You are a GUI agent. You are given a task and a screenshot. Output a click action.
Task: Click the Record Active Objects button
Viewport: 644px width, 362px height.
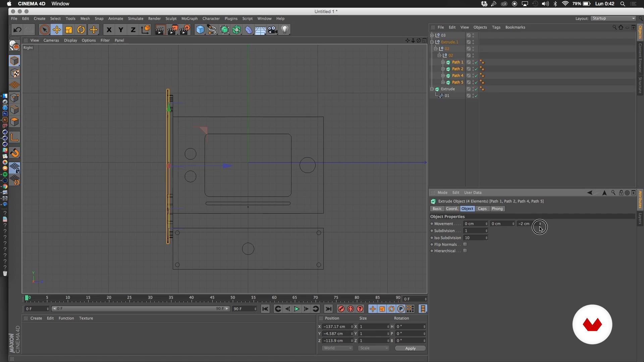point(341,309)
